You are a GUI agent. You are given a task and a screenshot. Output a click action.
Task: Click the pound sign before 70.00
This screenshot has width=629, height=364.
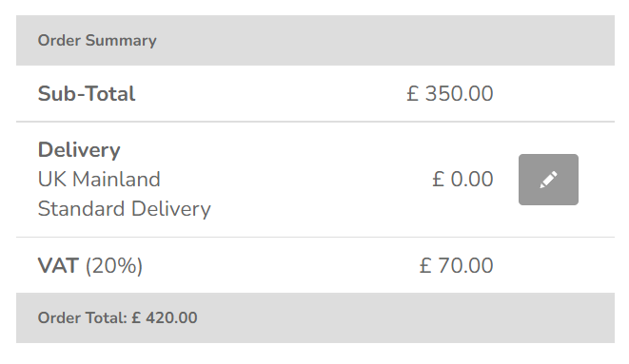[x=425, y=265]
